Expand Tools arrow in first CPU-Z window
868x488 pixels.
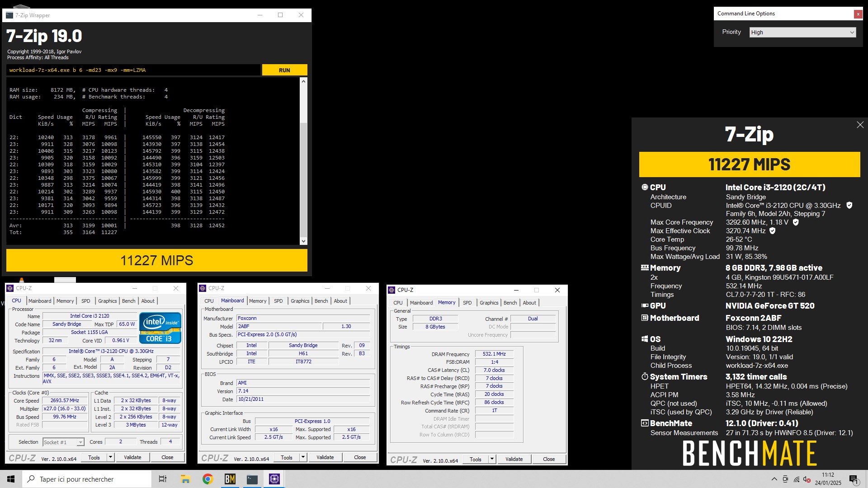click(110, 457)
